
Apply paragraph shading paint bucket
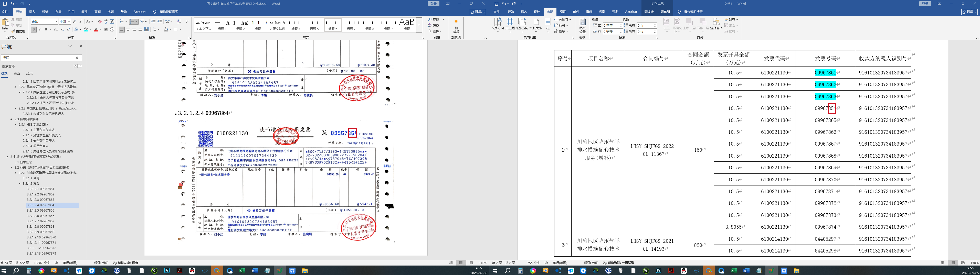point(166,30)
